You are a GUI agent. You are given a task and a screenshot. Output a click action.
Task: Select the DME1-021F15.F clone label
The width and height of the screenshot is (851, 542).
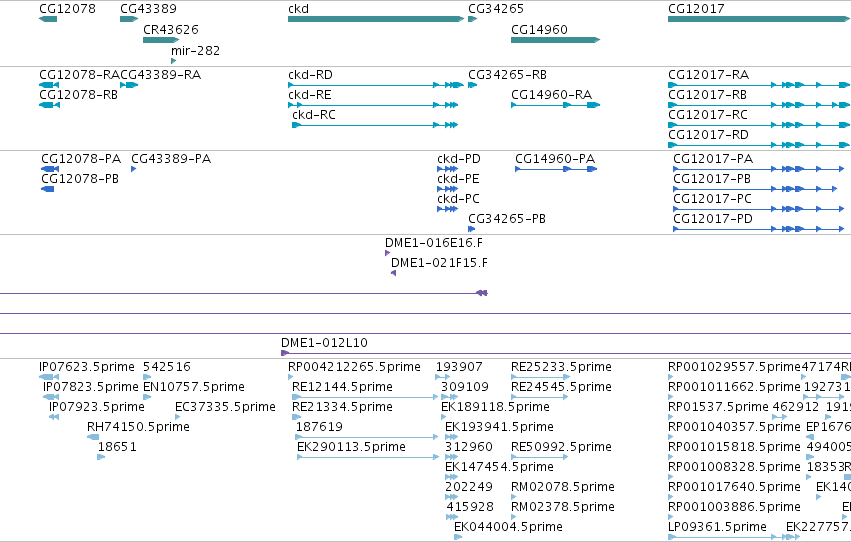click(x=439, y=263)
